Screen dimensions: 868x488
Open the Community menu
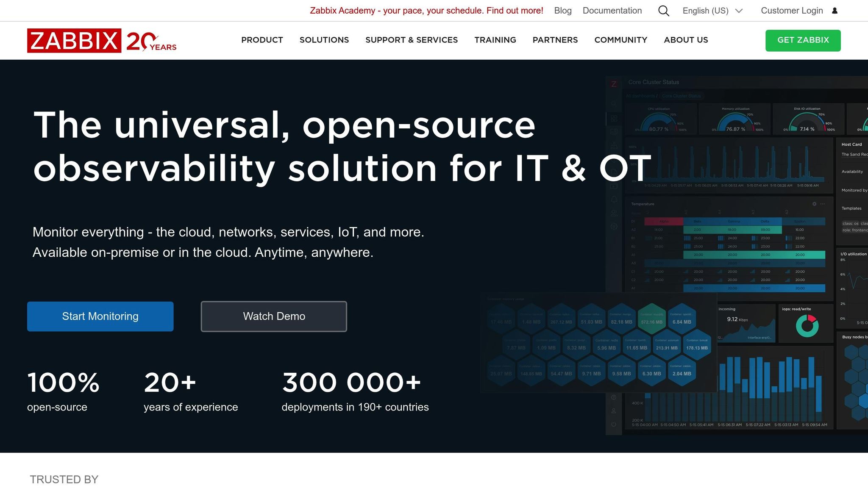coord(620,40)
